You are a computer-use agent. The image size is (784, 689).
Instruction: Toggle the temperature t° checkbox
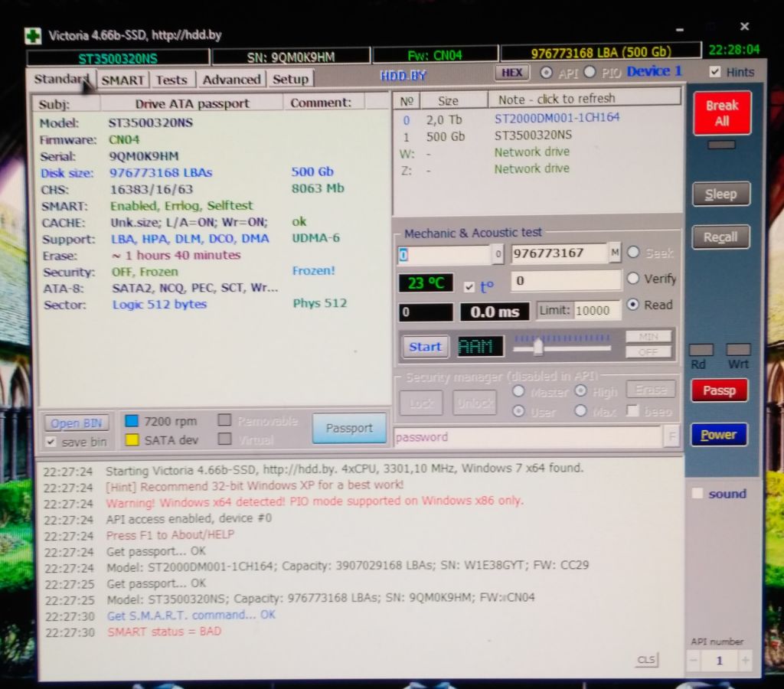pos(469,287)
